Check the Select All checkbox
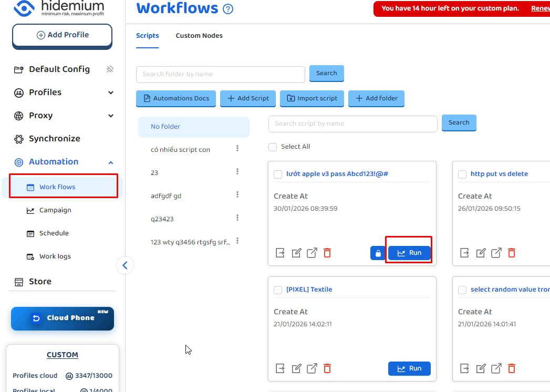 pos(273,147)
